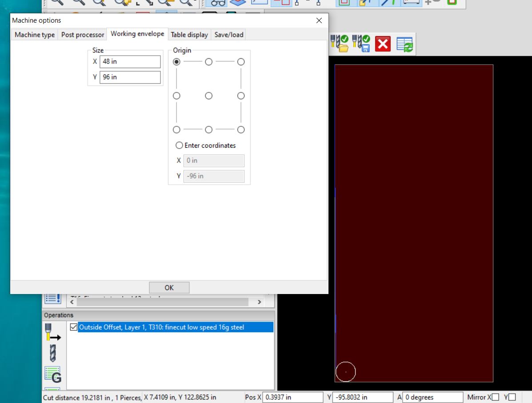Click the G-code operation icon
The image size is (532, 403).
click(x=52, y=374)
